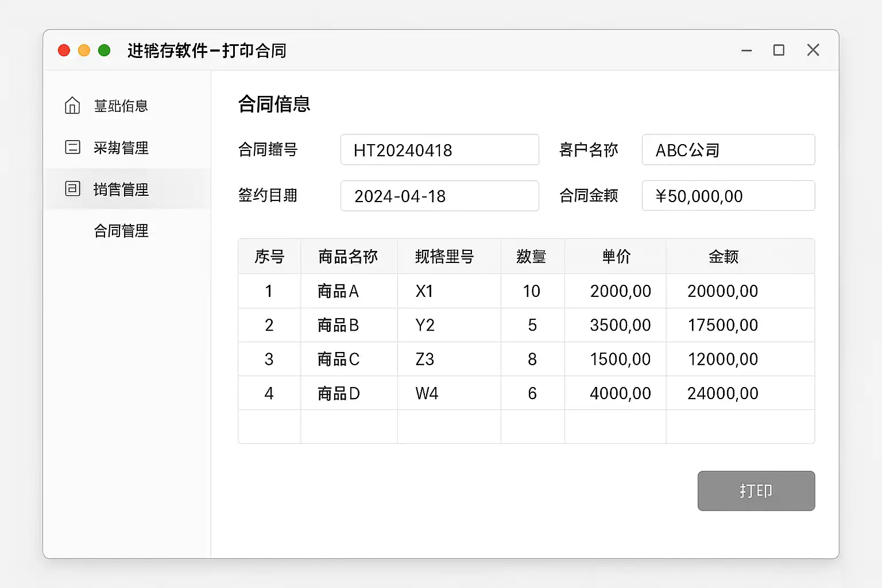
Task: Select 销售管理 in the sidebar
Action: [x=121, y=189]
